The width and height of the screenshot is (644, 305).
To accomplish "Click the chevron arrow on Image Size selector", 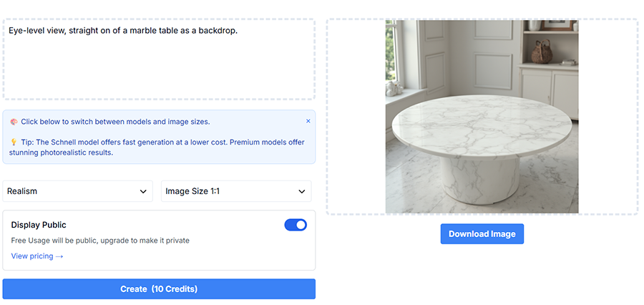I will (x=301, y=192).
